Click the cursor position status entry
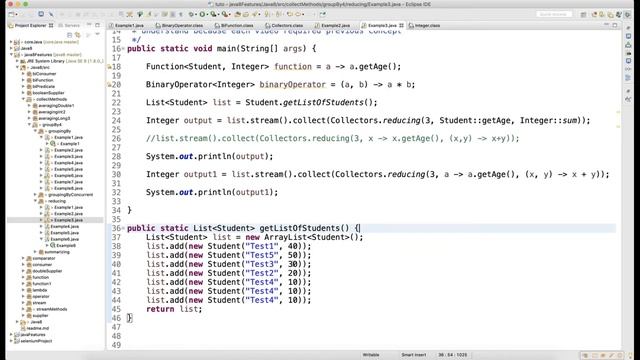 (452, 355)
